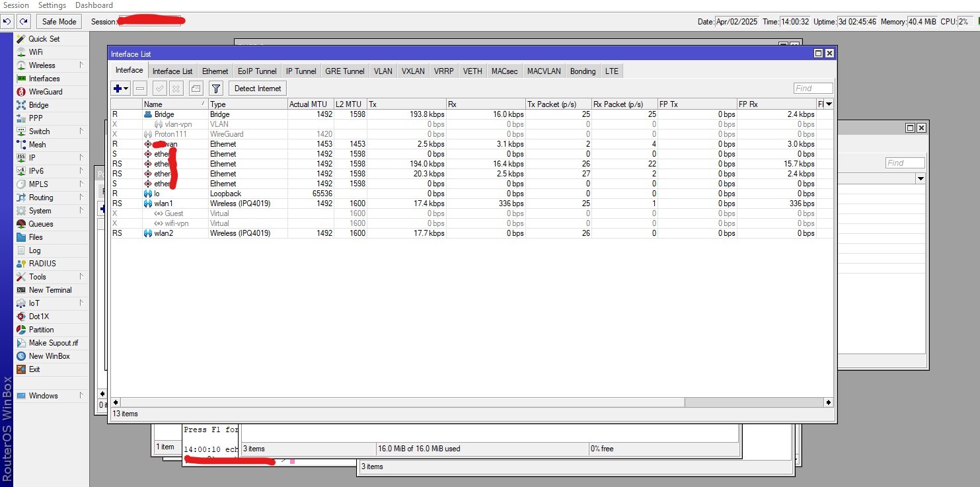
Task: Open RADIUS in the sidebar
Action: (x=42, y=264)
